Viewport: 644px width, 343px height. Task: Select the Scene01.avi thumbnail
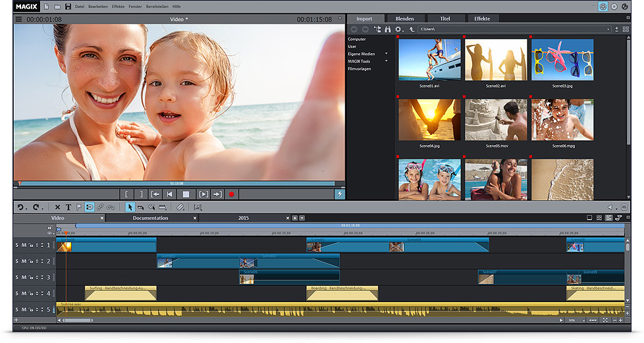pos(429,59)
